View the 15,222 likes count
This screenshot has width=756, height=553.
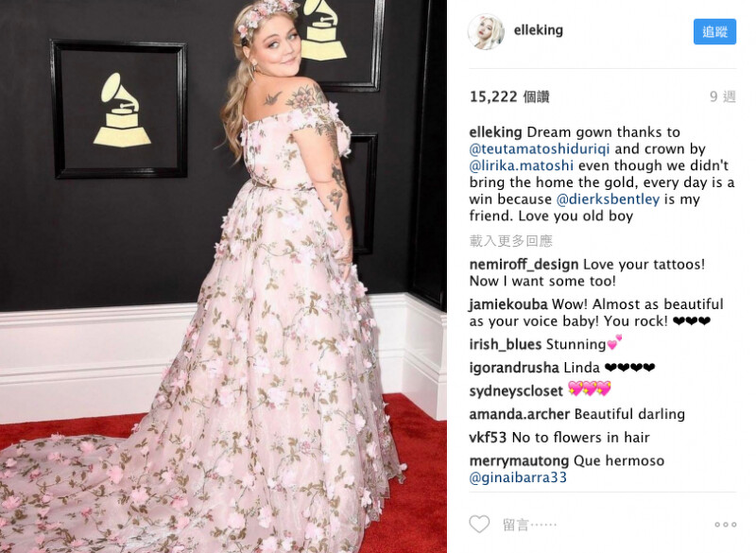(509, 97)
